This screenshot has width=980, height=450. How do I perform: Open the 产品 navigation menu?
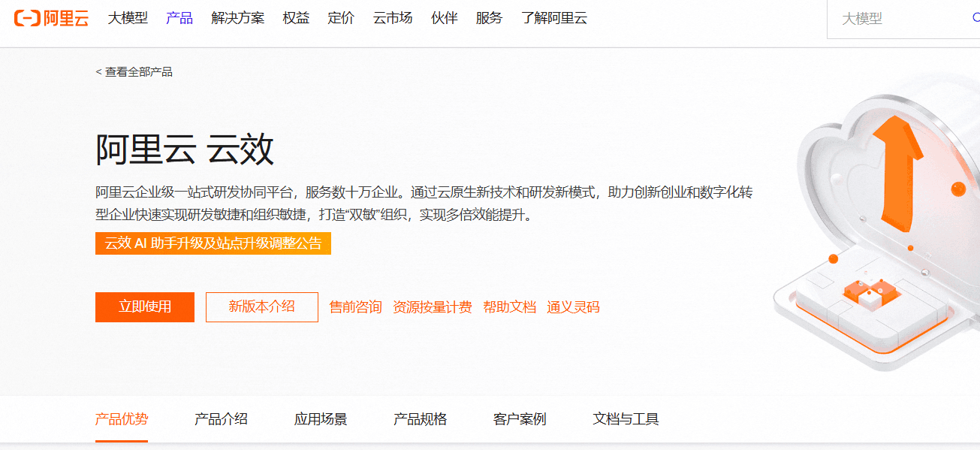(179, 18)
